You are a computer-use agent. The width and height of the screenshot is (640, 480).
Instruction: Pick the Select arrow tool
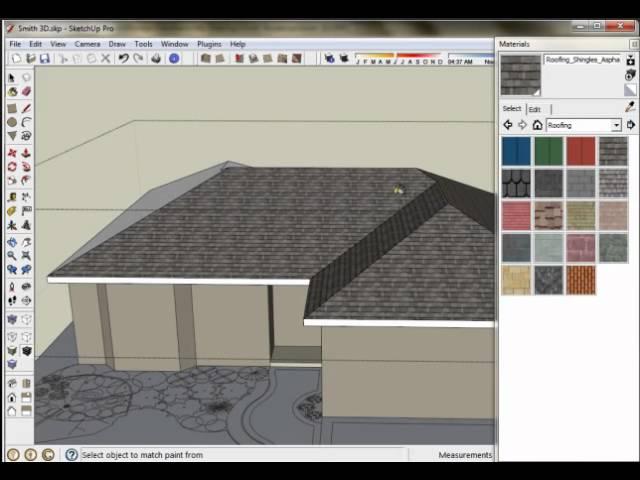(x=11, y=78)
